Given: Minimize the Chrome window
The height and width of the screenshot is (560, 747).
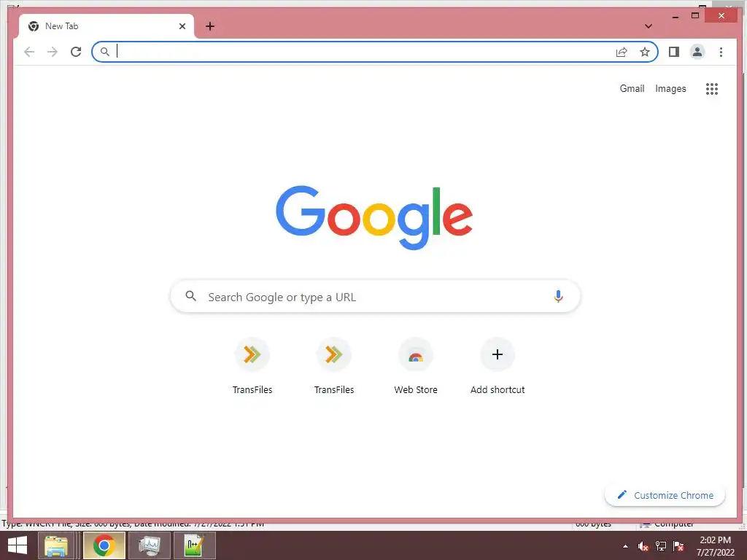Looking at the screenshot, I should [675, 16].
